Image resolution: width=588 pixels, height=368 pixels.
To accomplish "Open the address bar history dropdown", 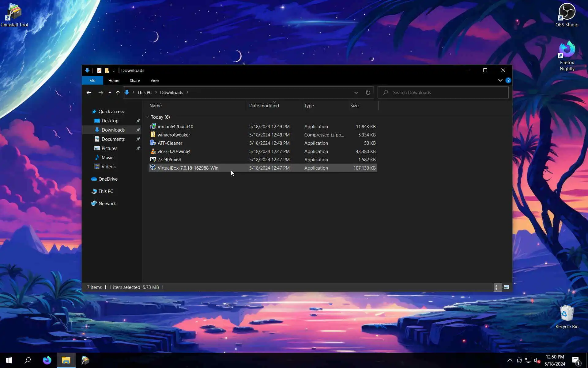I will tap(356, 93).
